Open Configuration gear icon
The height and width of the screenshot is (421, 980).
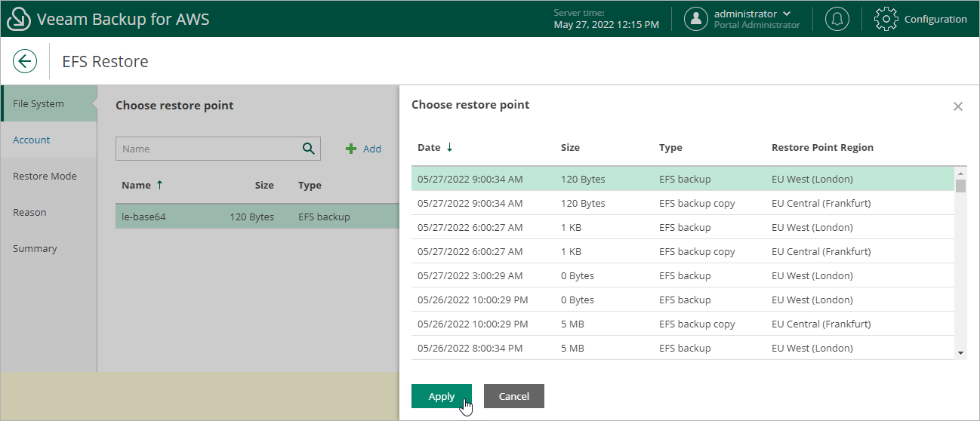pyautogui.click(x=886, y=19)
